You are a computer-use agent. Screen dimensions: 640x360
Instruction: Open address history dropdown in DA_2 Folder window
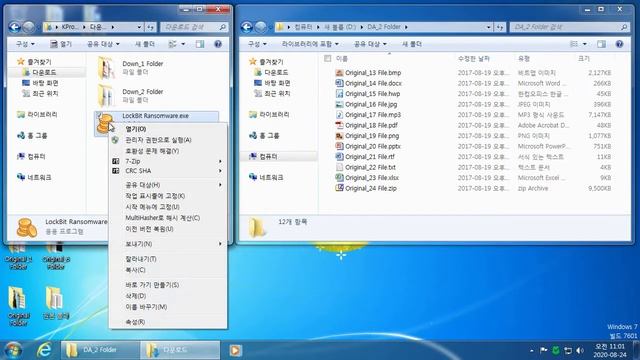[x=489, y=27]
